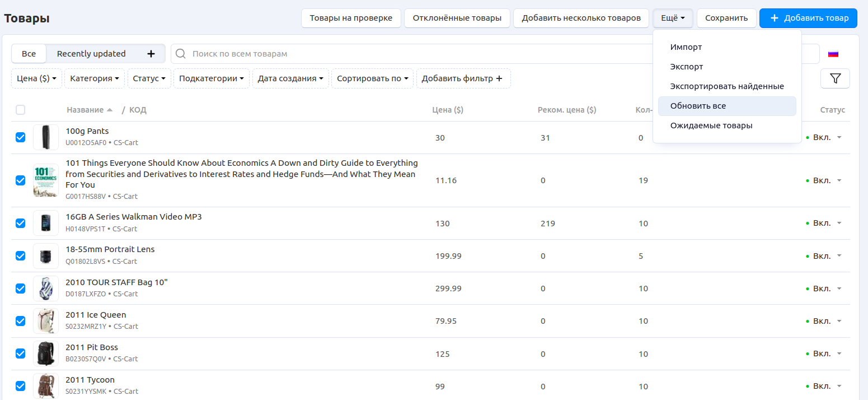The width and height of the screenshot is (868, 400).
Task: Click the Добавить товар button
Action: [x=808, y=18]
